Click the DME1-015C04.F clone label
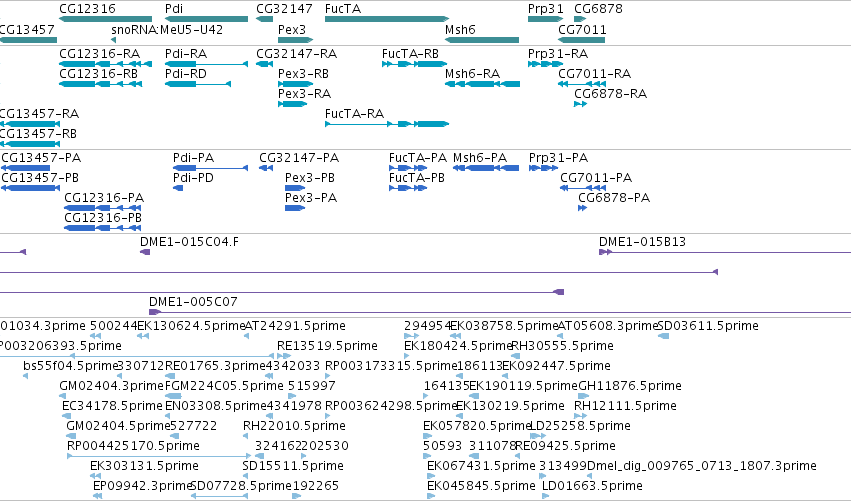 [189, 242]
